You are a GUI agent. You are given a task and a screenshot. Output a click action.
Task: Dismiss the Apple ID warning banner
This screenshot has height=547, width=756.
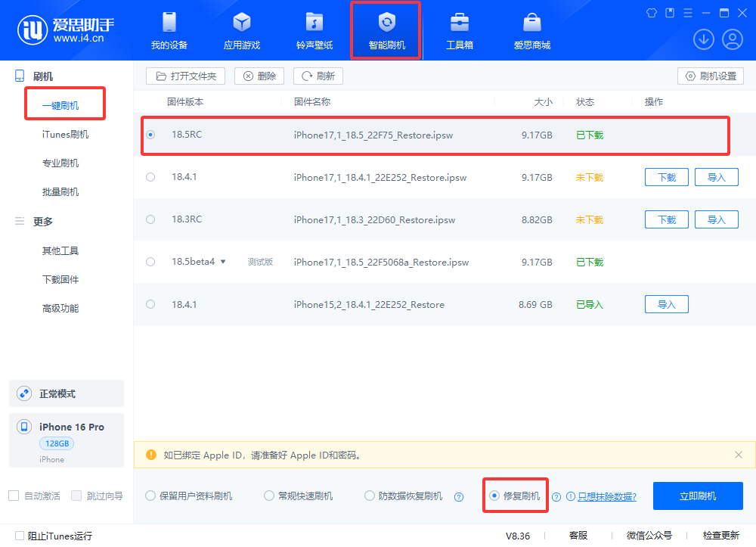point(739,455)
